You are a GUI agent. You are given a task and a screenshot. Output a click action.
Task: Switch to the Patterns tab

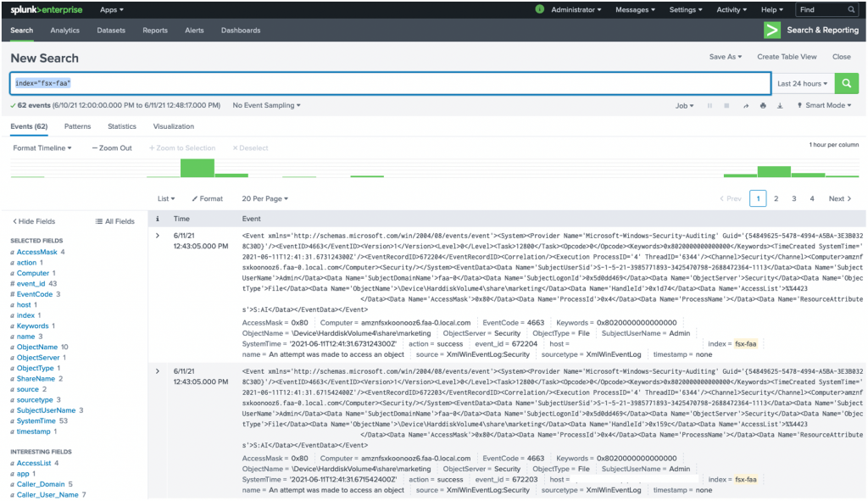tap(77, 125)
